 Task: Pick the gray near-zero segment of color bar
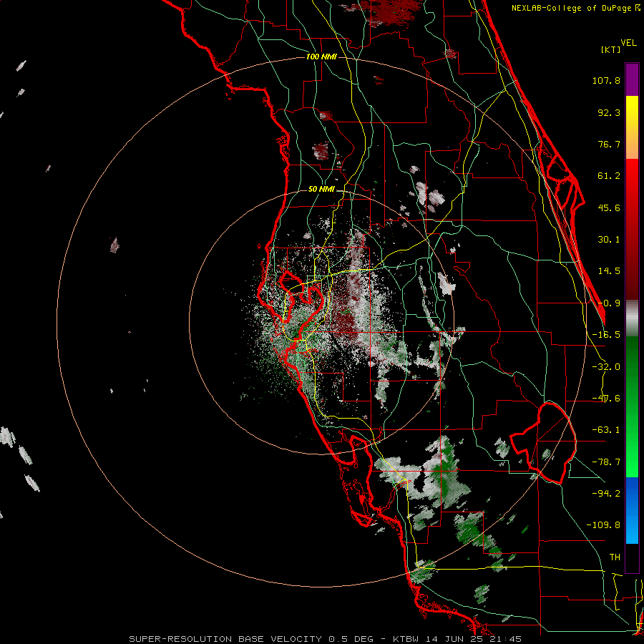click(632, 318)
